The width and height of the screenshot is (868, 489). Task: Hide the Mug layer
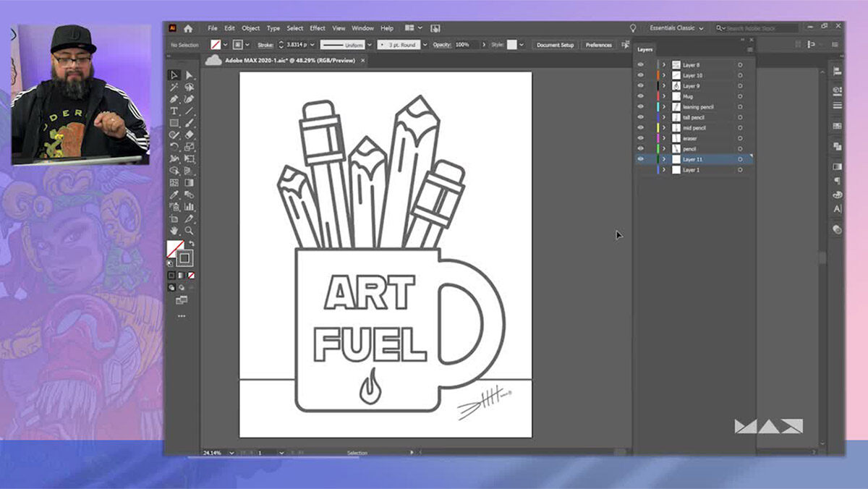pos(640,96)
